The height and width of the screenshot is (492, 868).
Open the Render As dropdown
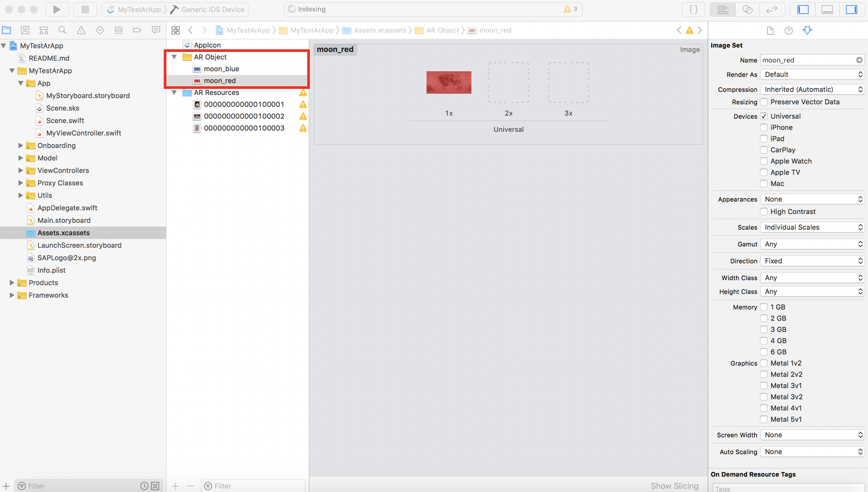(813, 74)
